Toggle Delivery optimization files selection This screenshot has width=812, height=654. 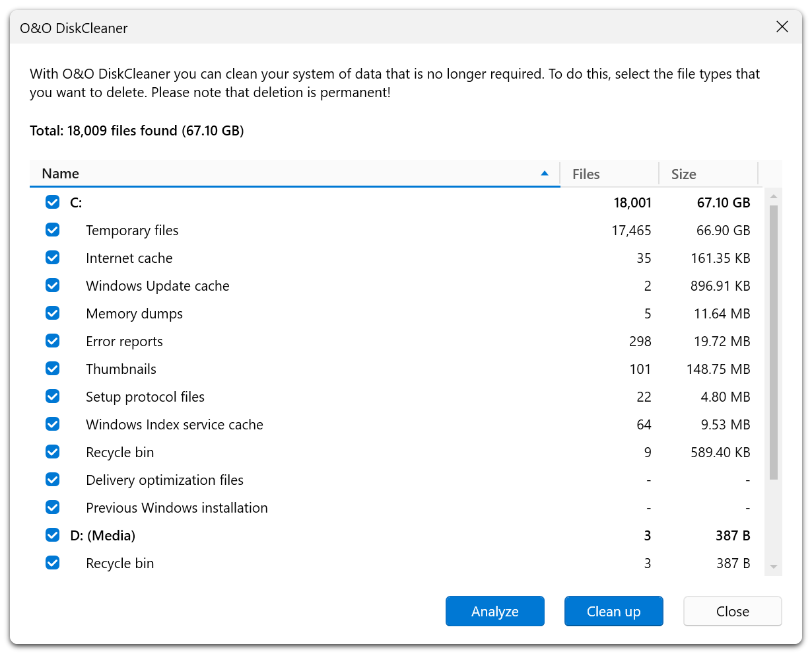pyautogui.click(x=52, y=480)
